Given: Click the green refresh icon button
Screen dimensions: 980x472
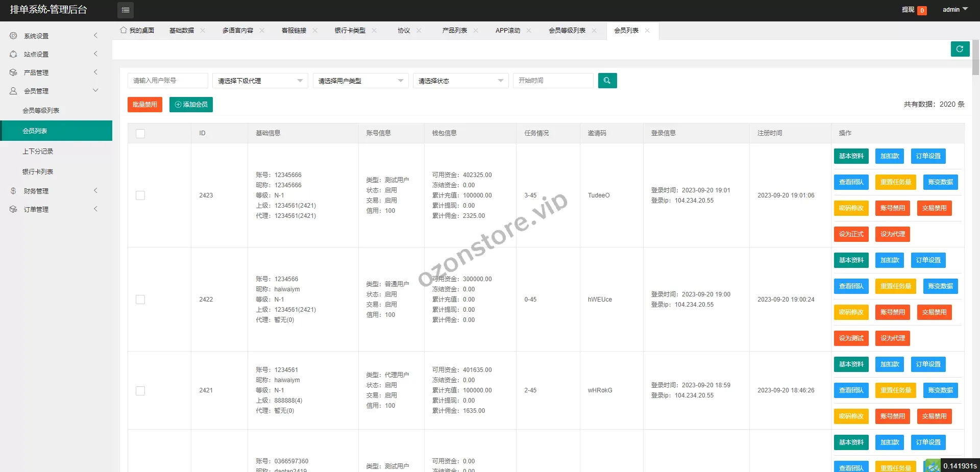Looking at the screenshot, I should [960, 49].
